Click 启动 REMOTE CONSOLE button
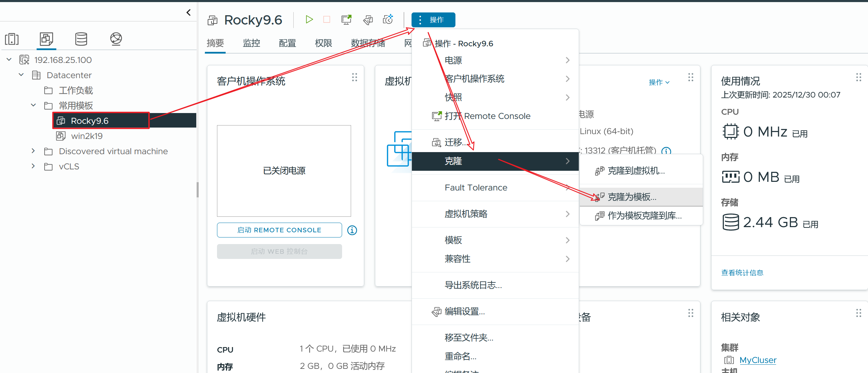Screen dimensions: 868x373 [x=279, y=230]
